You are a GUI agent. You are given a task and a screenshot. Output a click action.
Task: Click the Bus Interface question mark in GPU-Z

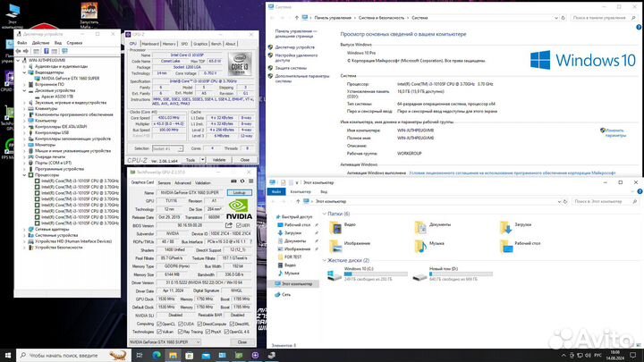point(250,241)
